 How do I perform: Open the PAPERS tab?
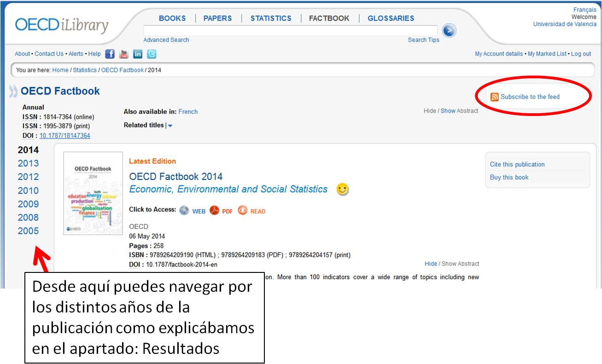pyautogui.click(x=218, y=18)
